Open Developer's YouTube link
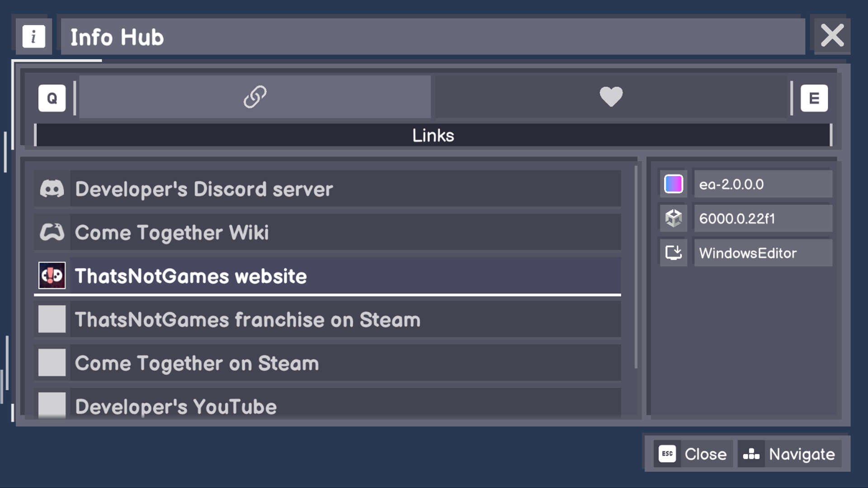The height and width of the screenshot is (488, 868). pyautogui.click(x=327, y=405)
